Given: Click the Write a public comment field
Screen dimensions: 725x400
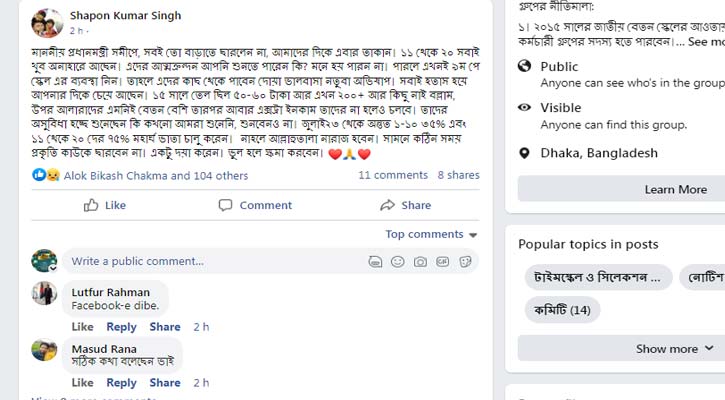Looking at the screenshot, I should point(210,262).
